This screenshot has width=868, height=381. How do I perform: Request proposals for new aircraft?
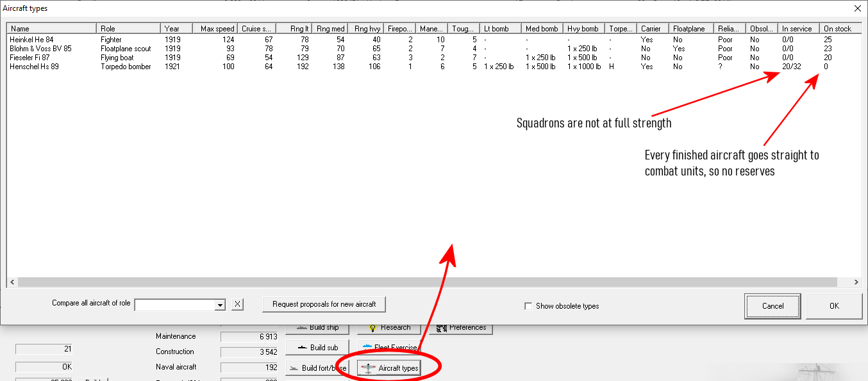click(x=324, y=304)
